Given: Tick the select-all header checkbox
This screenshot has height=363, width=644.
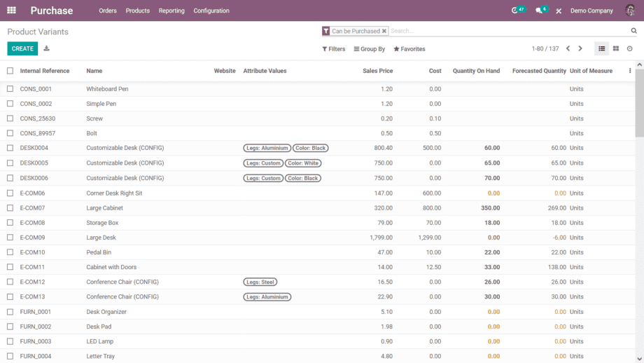Looking at the screenshot, I should pyautogui.click(x=10, y=71).
